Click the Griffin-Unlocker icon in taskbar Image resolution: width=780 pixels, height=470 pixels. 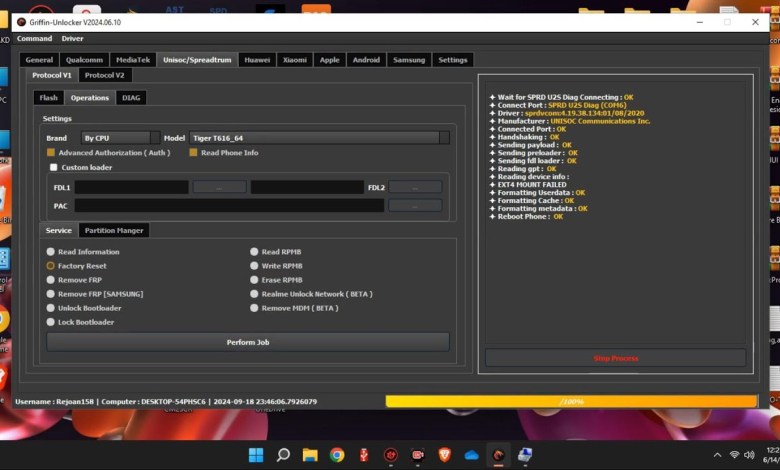499,455
